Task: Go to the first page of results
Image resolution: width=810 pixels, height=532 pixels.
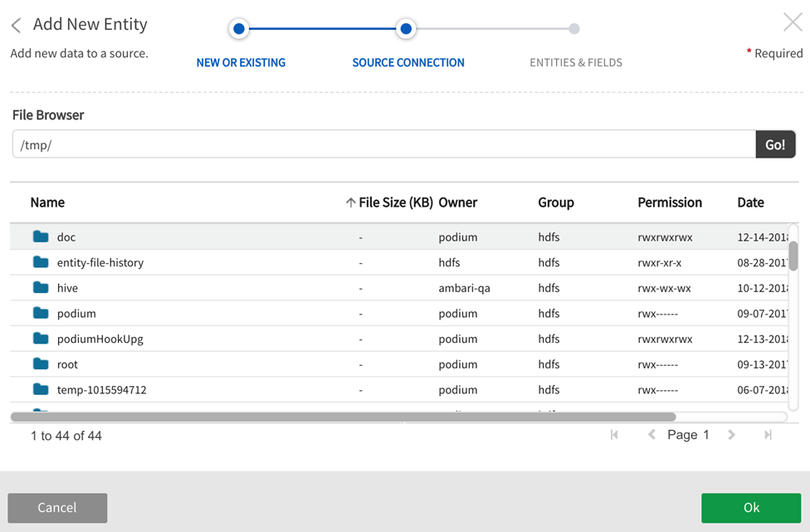Action: tap(614, 435)
